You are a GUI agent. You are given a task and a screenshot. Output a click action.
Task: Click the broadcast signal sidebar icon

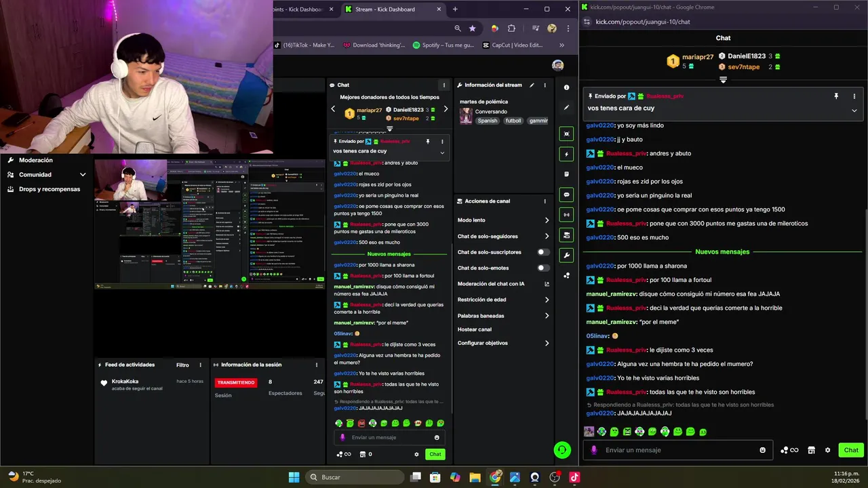(x=566, y=215)
